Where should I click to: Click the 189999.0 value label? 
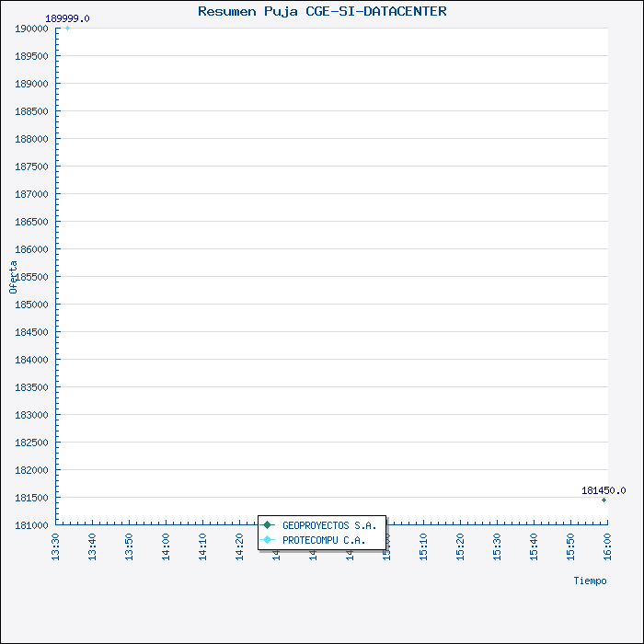tap(67, 18)
